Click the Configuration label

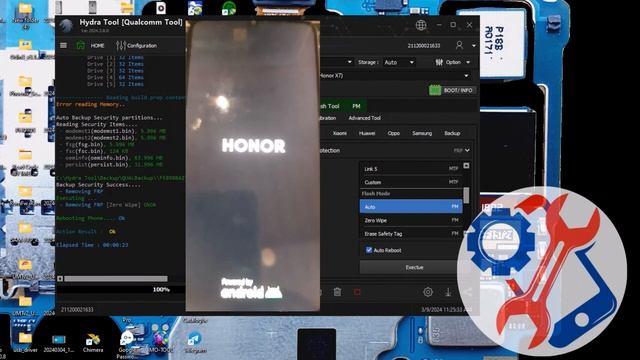142,46
